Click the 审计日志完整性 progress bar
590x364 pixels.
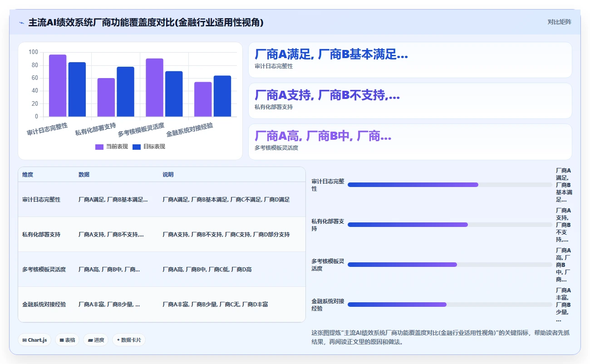point(450,185)
